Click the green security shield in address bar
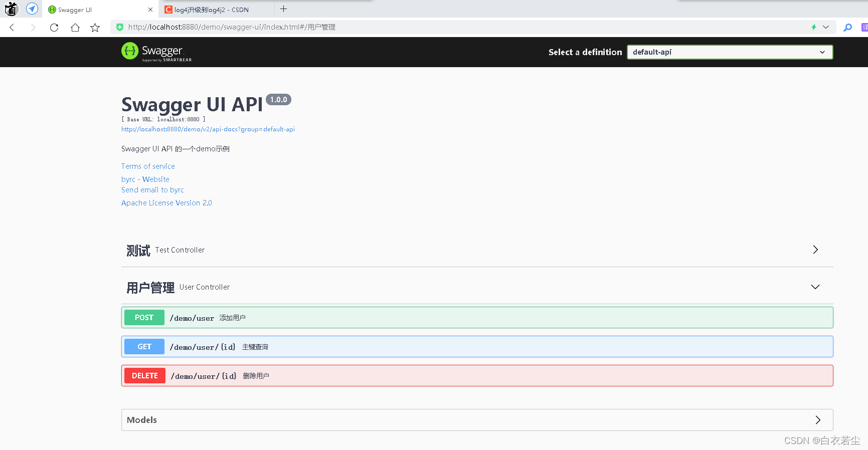 pos(120,27)
